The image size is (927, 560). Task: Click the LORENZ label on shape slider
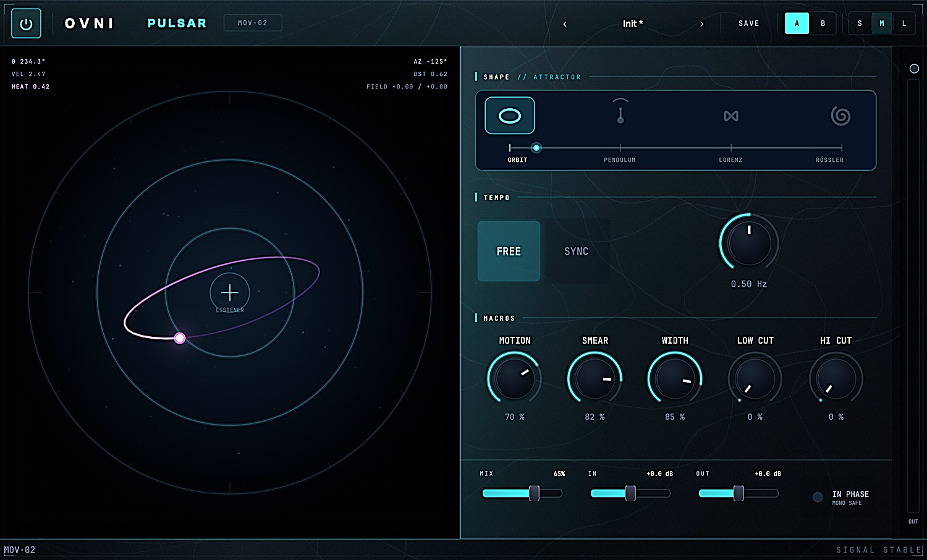[730, 160]
